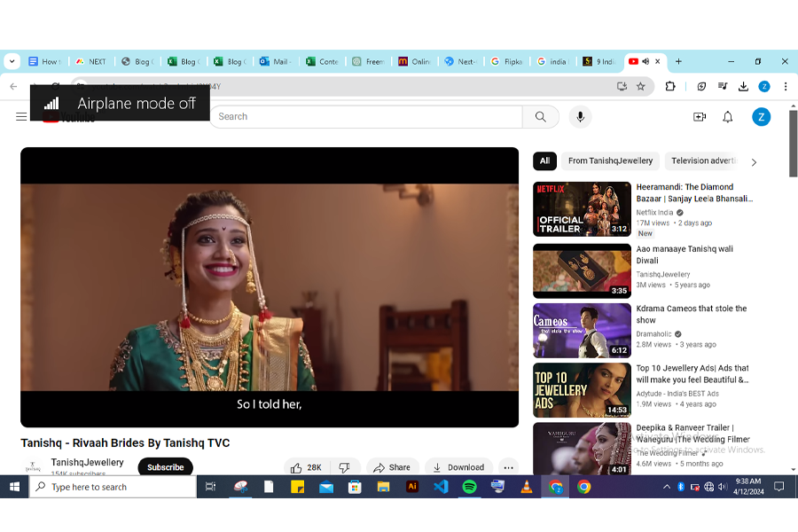
Task: Start voice search with the microphone icon
Action: (580, 116)
